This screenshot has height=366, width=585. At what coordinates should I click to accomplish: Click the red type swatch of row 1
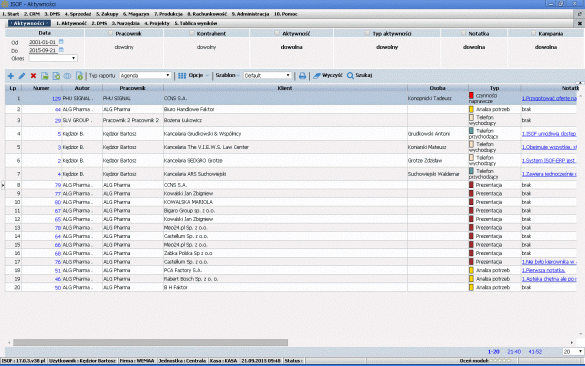[471, 96]
